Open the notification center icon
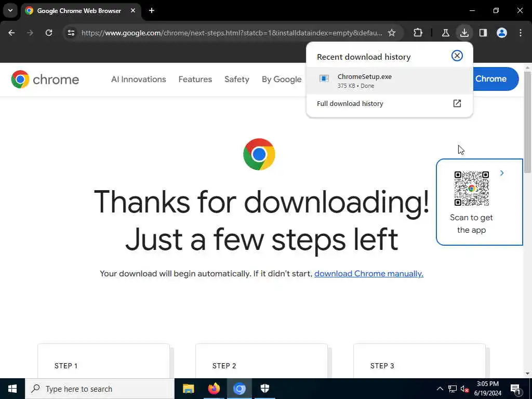 pyautogui.click(x=516, y=389)
